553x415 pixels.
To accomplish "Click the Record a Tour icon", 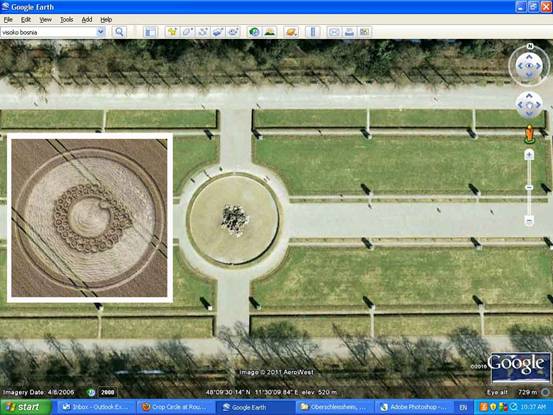I will pos(233,32).
